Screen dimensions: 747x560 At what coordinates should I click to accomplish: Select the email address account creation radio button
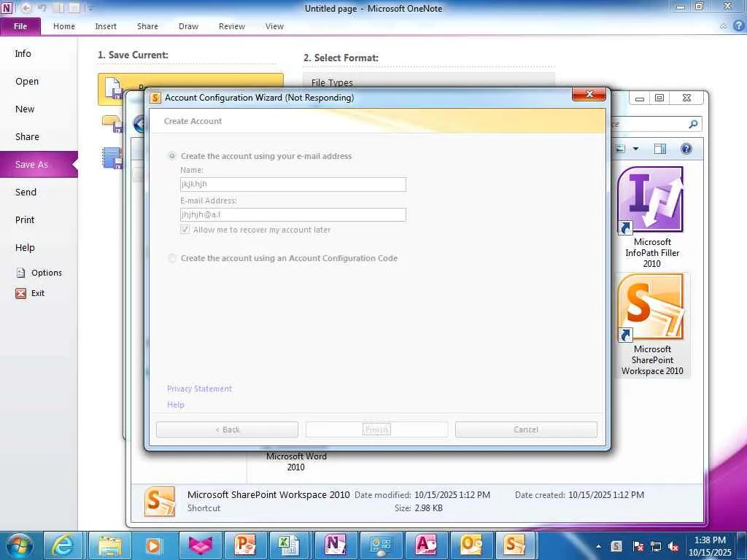(172, 156)
